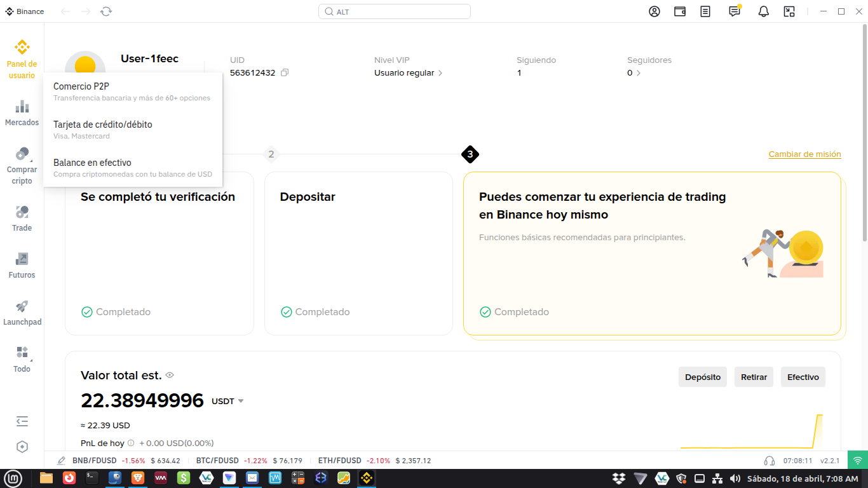Open the Todo sidebar section
868x488 pixels.
pyautogui.click(x=22, y=359)
